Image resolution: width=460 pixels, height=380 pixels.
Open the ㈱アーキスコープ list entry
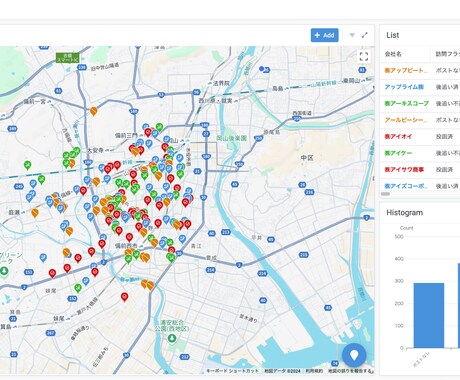point(407,103)
